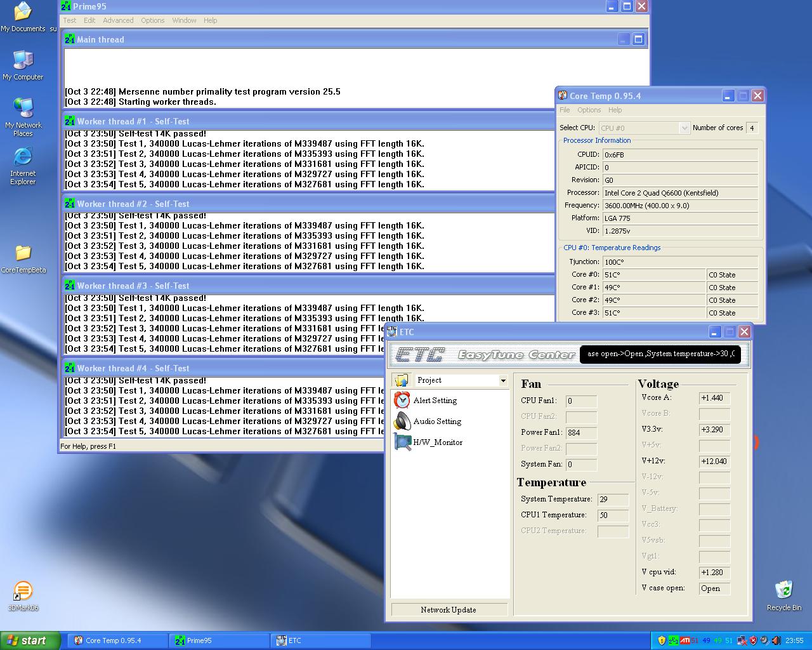Select the Alert Setting entry label
This screenshot has height=650, width=812.
point(435,401)
